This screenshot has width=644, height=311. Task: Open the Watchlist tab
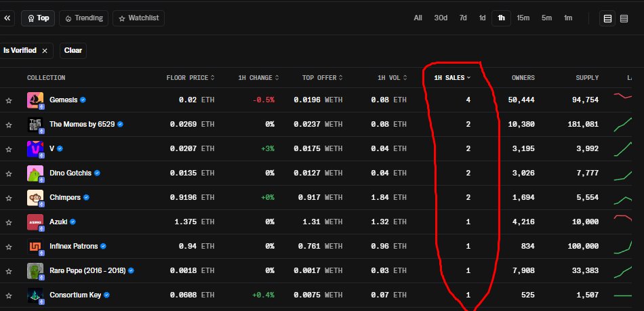click(x=138, y=18)
